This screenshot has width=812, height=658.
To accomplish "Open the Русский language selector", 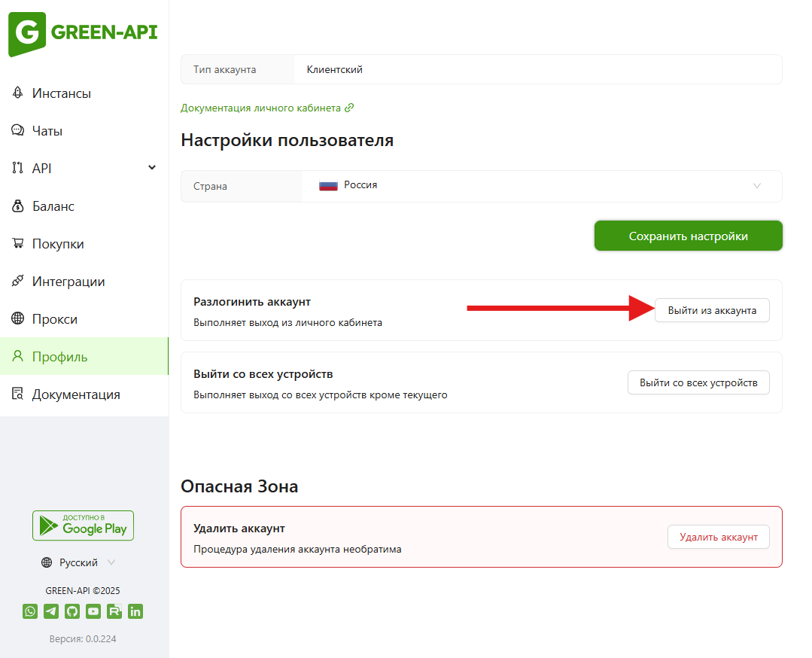I will (x=79, y=562).
